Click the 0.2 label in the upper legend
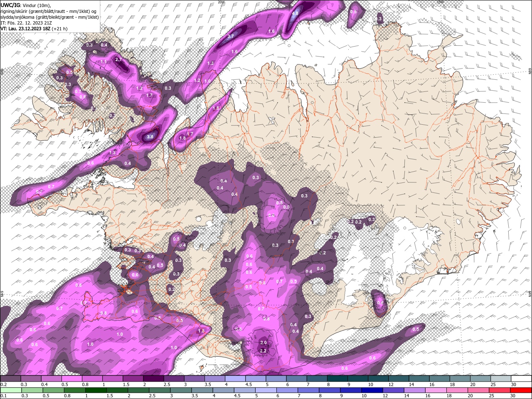 [3, 384]
